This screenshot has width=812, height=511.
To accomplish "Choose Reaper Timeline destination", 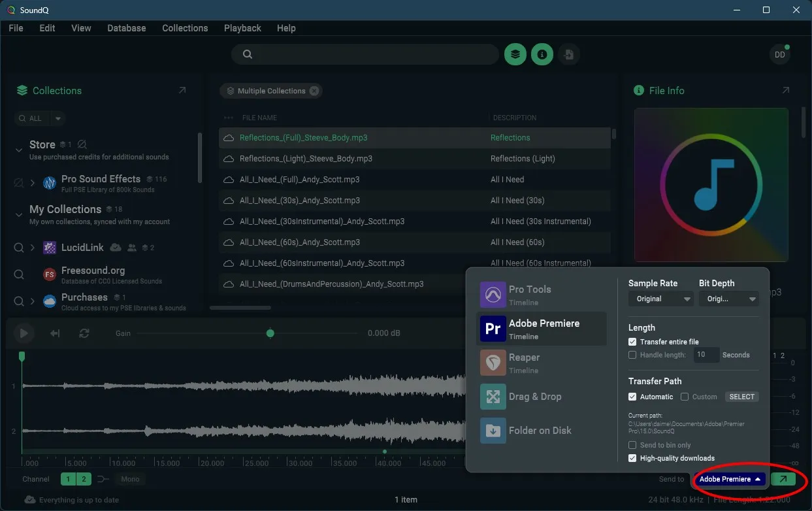I will [541, 363].
